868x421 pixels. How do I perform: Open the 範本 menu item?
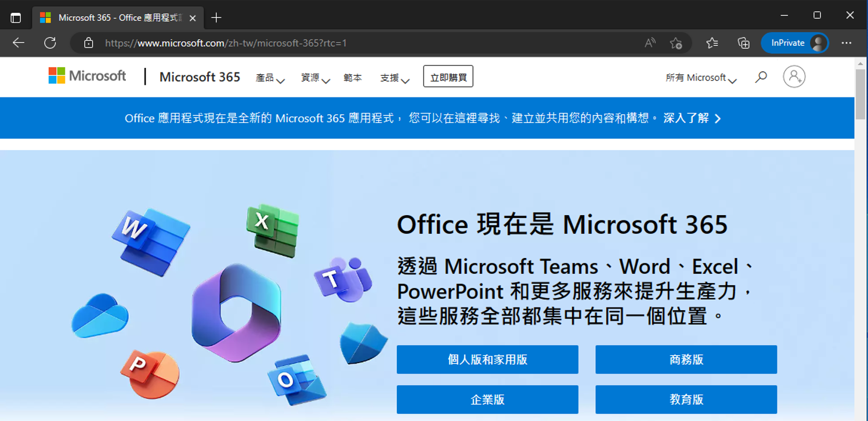[x=352, y=78]
